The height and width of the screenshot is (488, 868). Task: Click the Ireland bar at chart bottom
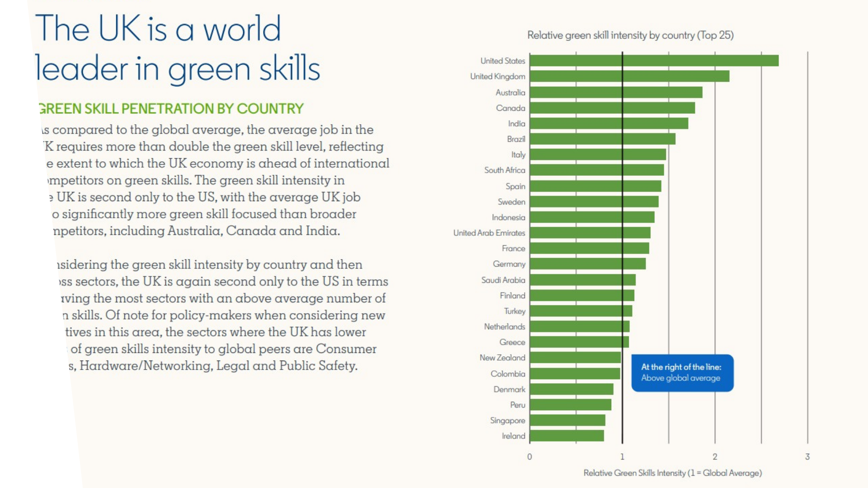566,436
